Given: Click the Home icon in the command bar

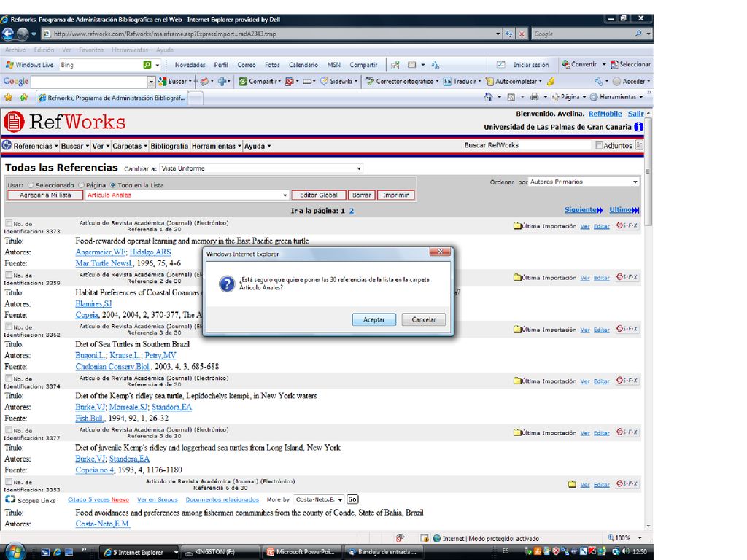Looking at the screenshot, I should point(488,97).
